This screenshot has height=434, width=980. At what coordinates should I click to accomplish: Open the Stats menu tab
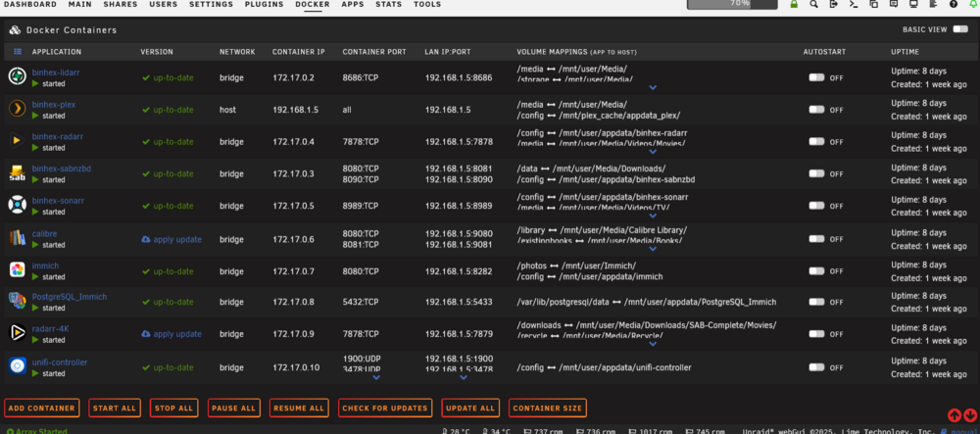(389, 4)
